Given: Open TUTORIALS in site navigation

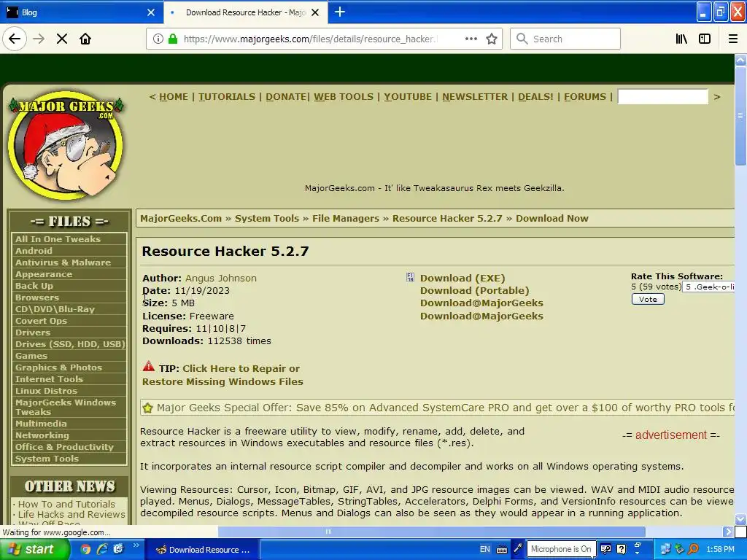Looking at the screenshot, I should pyautogui.click(x=227, y=97).
